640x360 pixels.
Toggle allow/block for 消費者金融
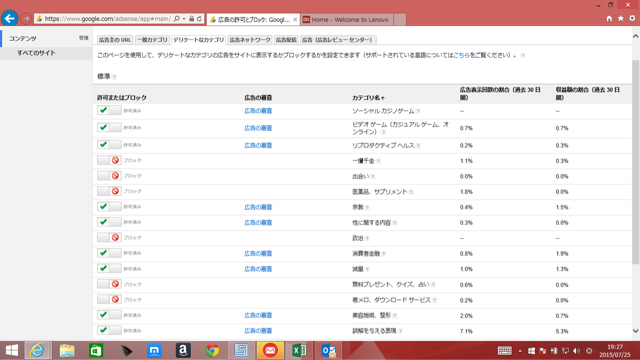[109, 253]
